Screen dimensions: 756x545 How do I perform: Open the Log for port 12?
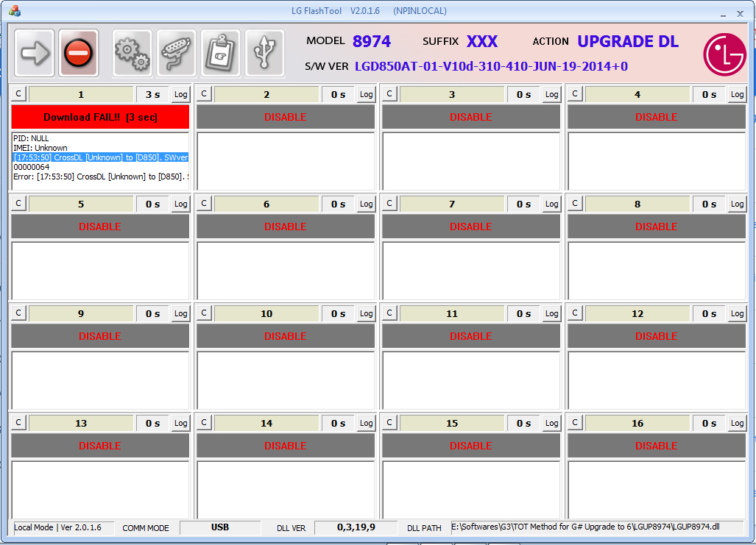737,314
